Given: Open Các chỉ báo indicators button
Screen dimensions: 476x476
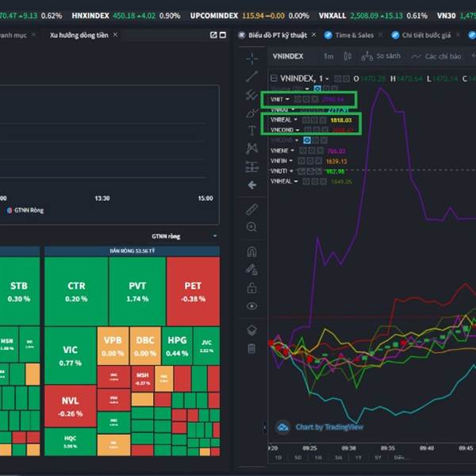Looking at the screenshot, I should coord(436,56).
